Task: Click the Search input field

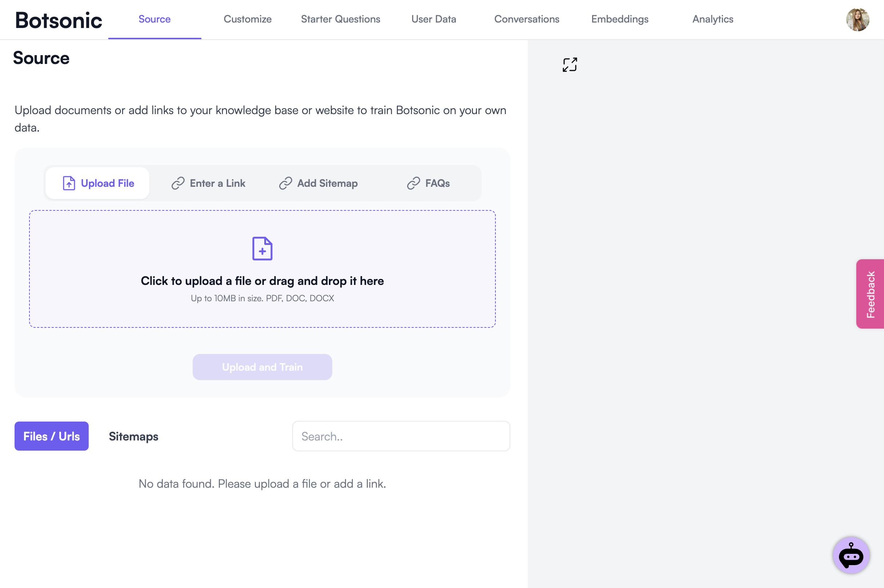Action: click(x=401, y=436)
